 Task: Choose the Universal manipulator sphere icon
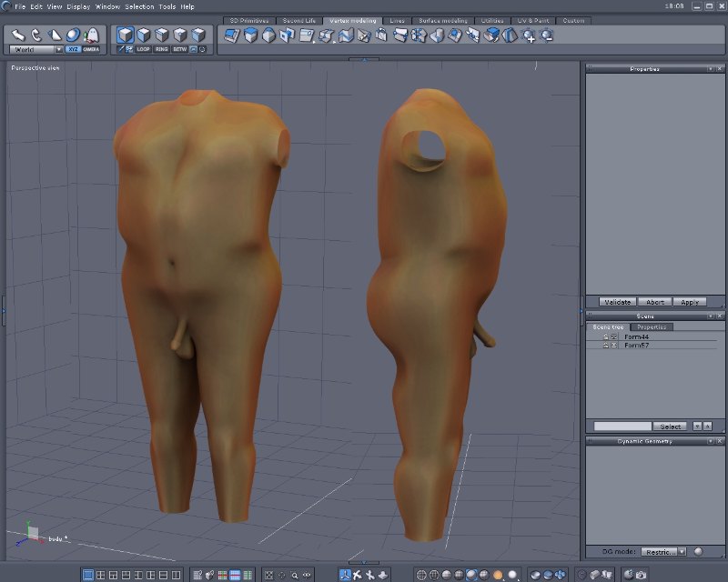(73, 35)
